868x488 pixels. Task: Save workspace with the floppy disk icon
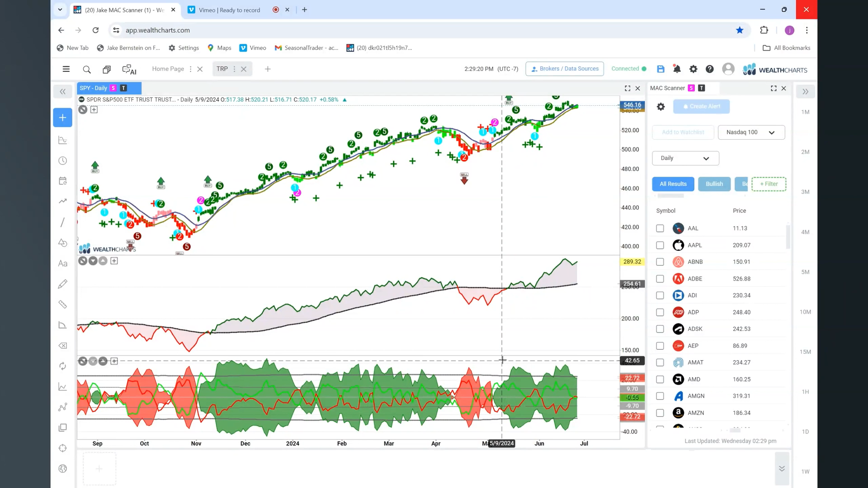click(660, 69)
